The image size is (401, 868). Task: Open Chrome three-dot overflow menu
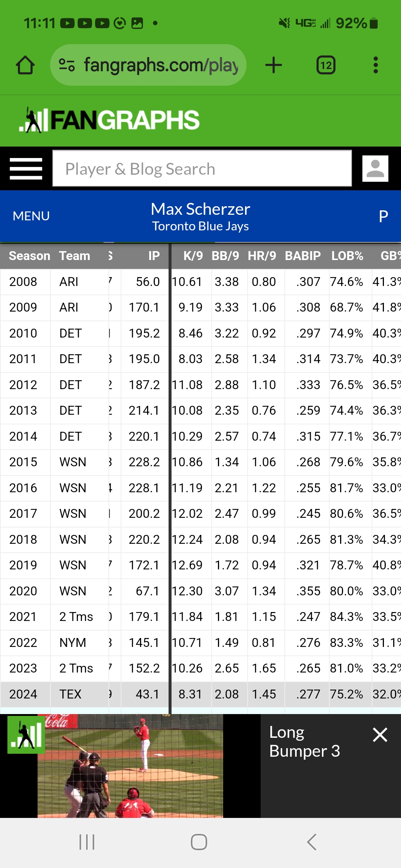[x=376, y=65]
